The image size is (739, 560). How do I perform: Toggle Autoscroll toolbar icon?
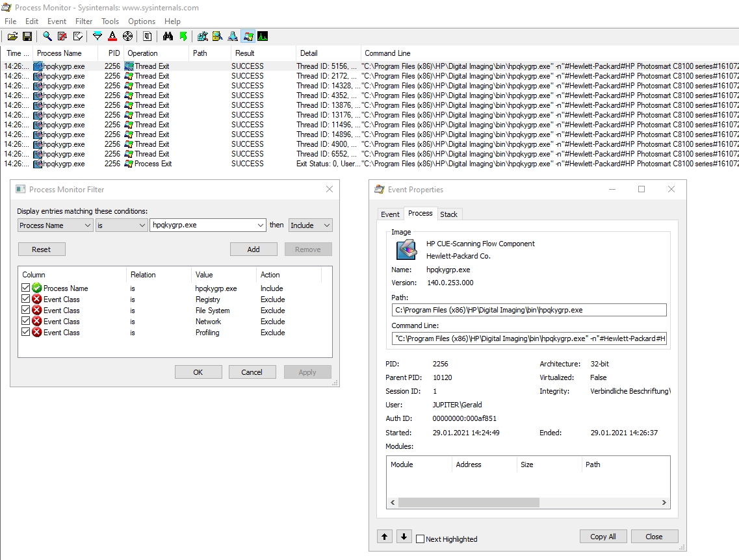[62, 36]
